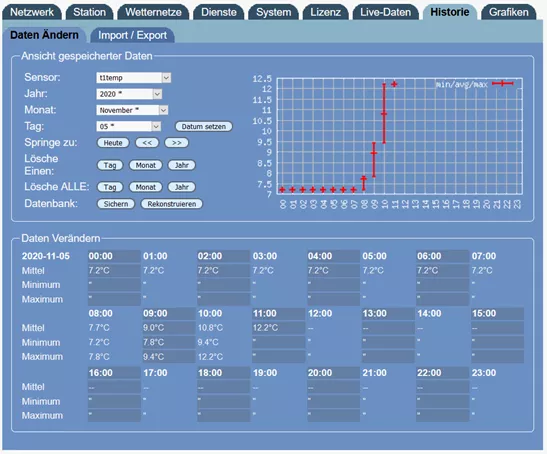The image size is (547, 454).
Task: Go to the Dienste tab
Action: click(x=219, y=12)
